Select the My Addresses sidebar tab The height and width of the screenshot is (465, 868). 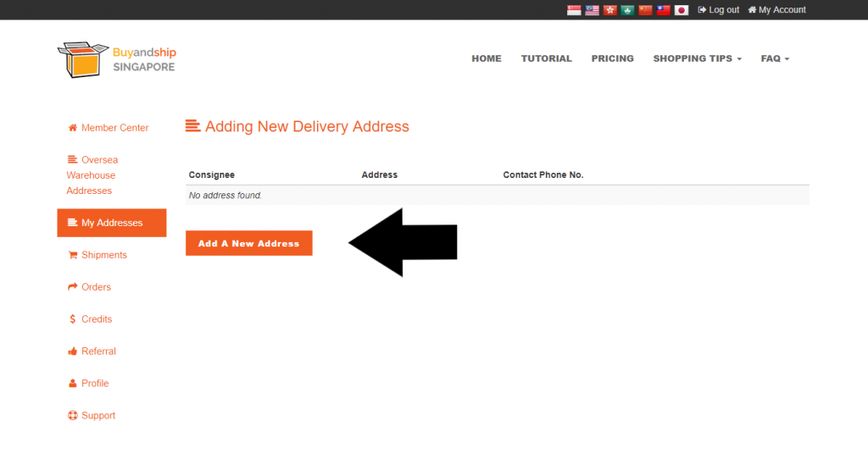pos(112,223)
